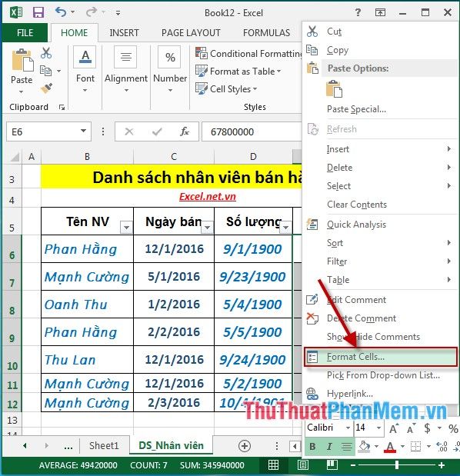The width and height of the screenshot is (460, 476).
Task: Open the Số lượng column filter dropdown
Action: pos(285,227)
